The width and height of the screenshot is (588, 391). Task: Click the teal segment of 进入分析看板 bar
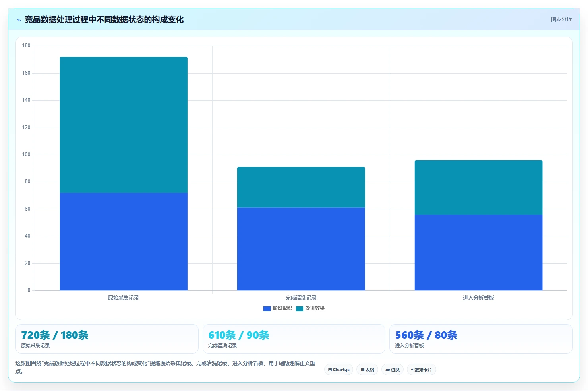pyautogui.click(x=478, y=187)
